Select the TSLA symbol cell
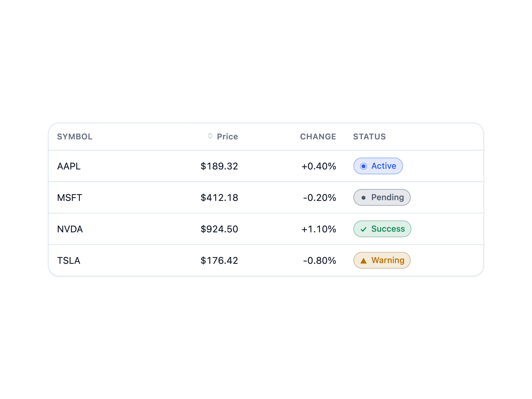This screenshot has width=532, height=399. (69, 261)
